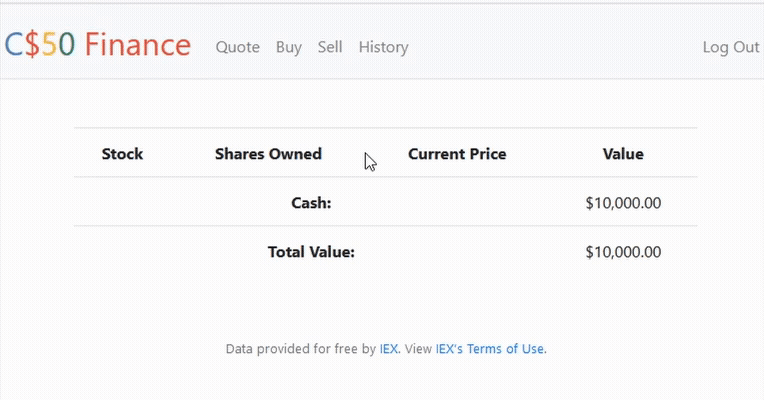764x400 pixels.
Task: Go to the Buy page
Action: (288, 47)
